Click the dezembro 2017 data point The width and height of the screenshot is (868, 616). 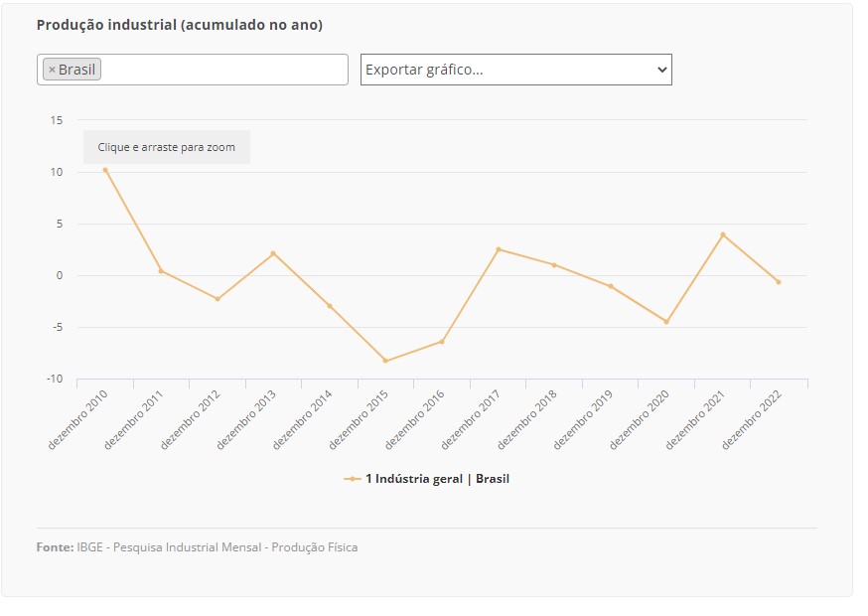[x=499, y=249]
